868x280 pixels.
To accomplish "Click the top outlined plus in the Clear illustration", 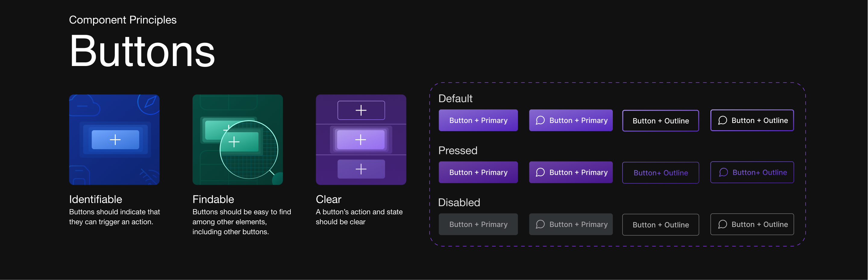I will tap(361, 110).
